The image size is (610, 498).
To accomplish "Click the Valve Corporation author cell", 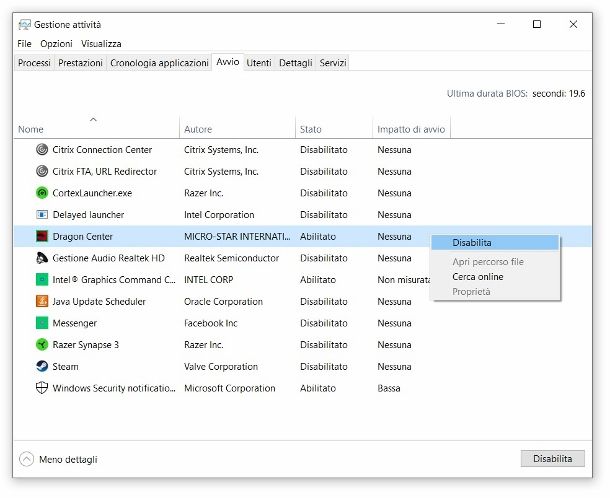I will [221, 366].
